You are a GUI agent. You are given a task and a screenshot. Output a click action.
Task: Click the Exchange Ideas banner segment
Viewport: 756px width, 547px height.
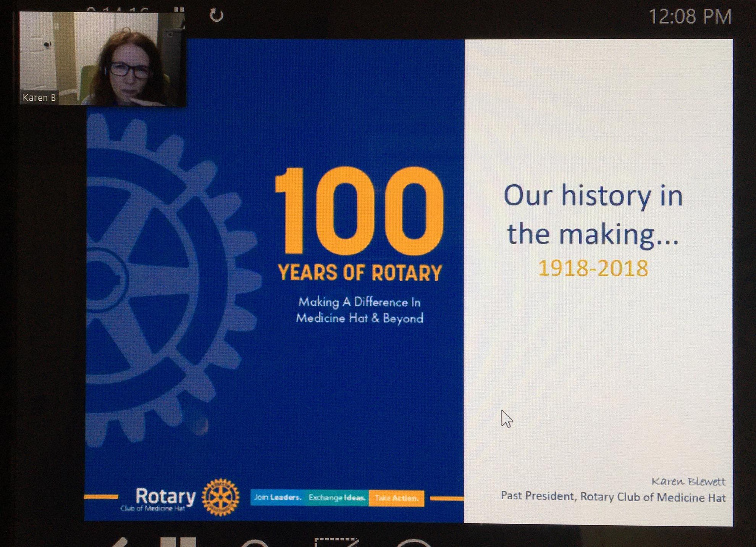tap(337, 498)
